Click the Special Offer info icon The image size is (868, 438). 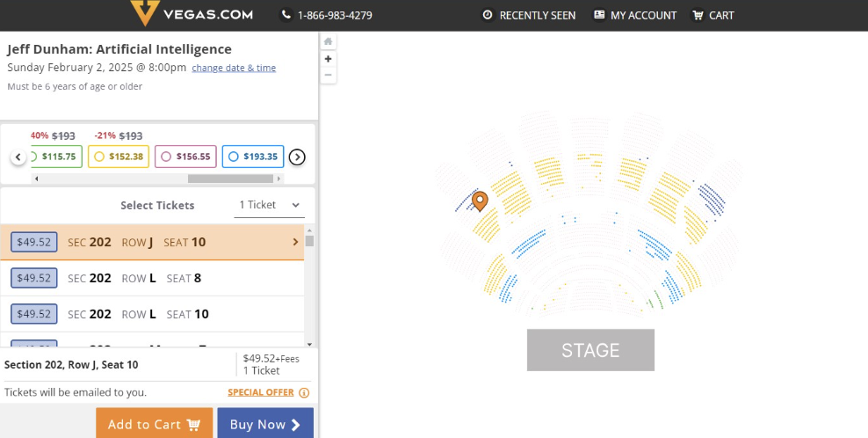point(304,392)
